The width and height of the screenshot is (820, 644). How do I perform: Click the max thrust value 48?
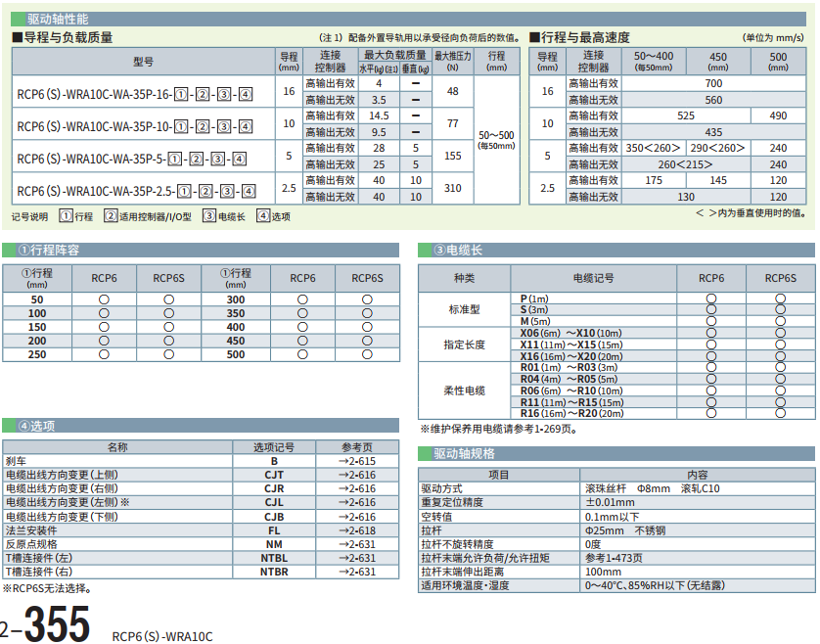[x=453, y=92]
